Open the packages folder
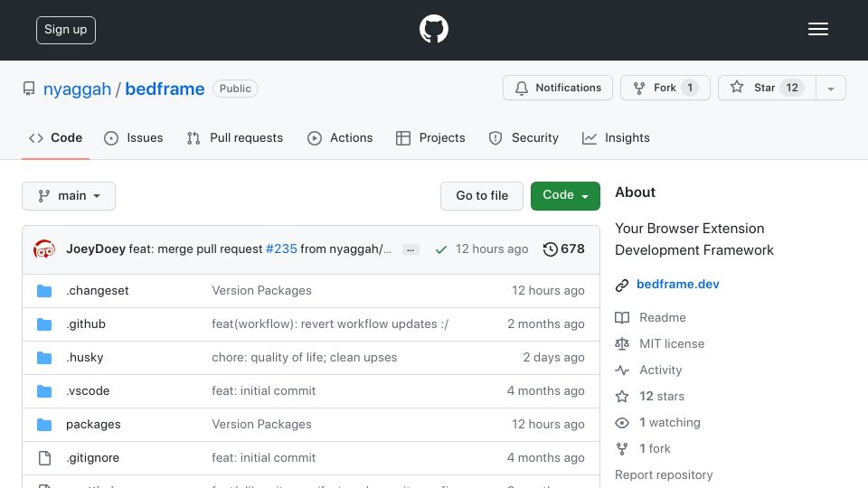The image size is (868, 488). tap(93, 425)
